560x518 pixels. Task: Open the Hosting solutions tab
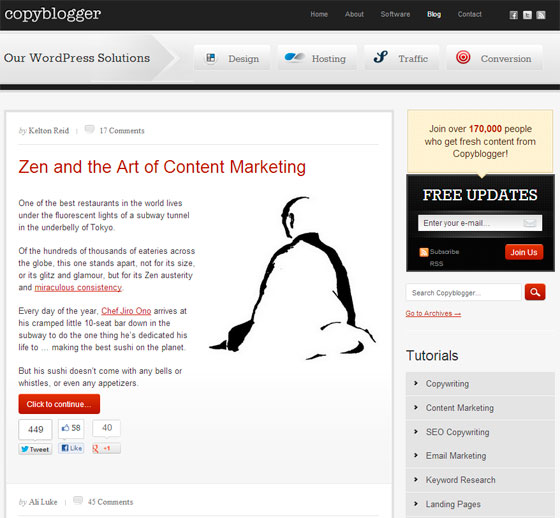[317, 58]
